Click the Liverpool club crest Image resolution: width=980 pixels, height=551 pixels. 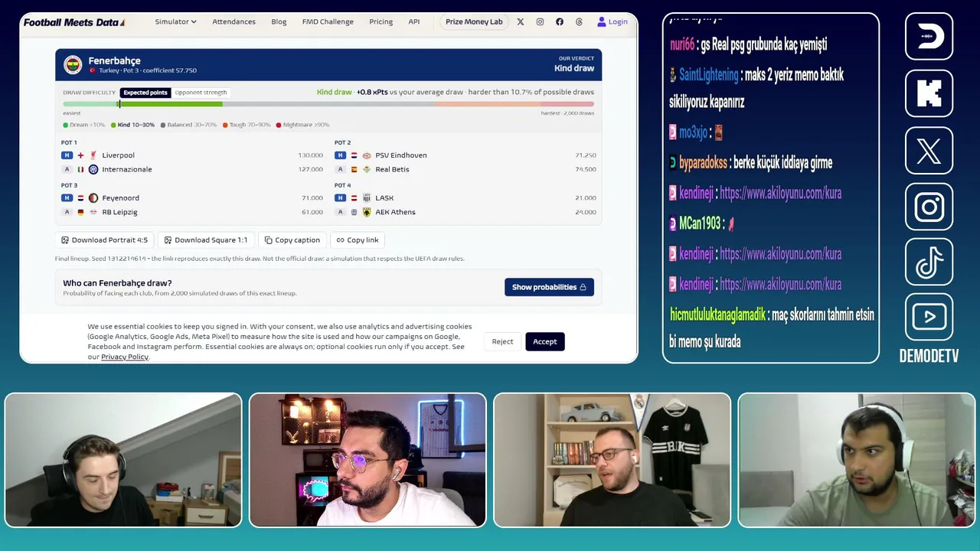point(93,155)
